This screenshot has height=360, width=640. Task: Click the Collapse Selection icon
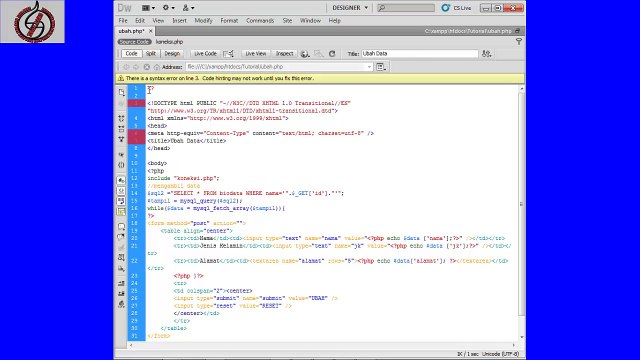tap(121, 129)
